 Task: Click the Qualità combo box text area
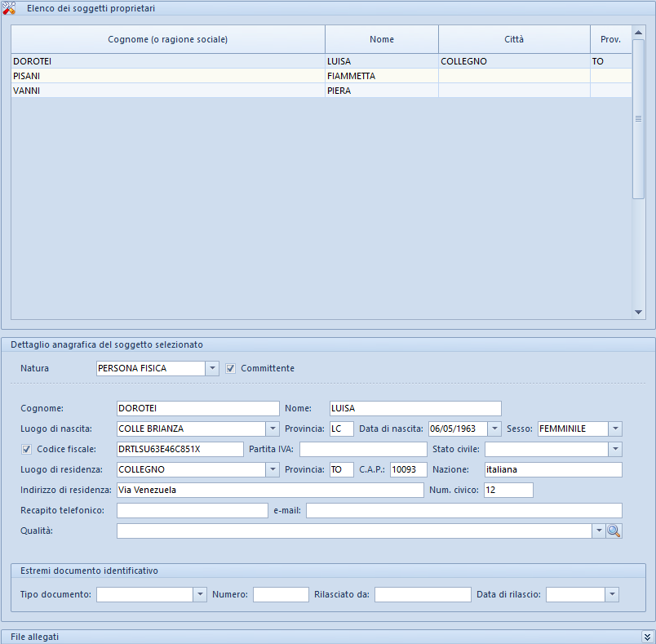point(354,531)
